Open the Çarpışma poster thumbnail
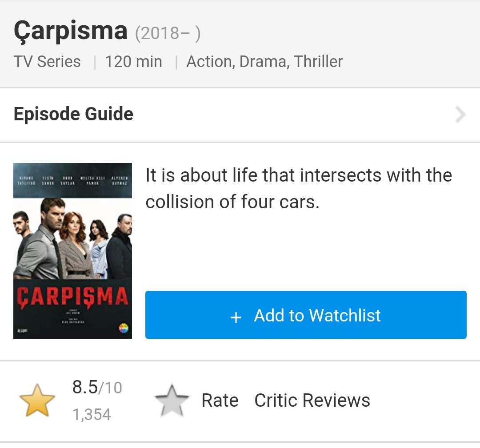The width and height of the screenshot is (480, 448). pos(72,250)
